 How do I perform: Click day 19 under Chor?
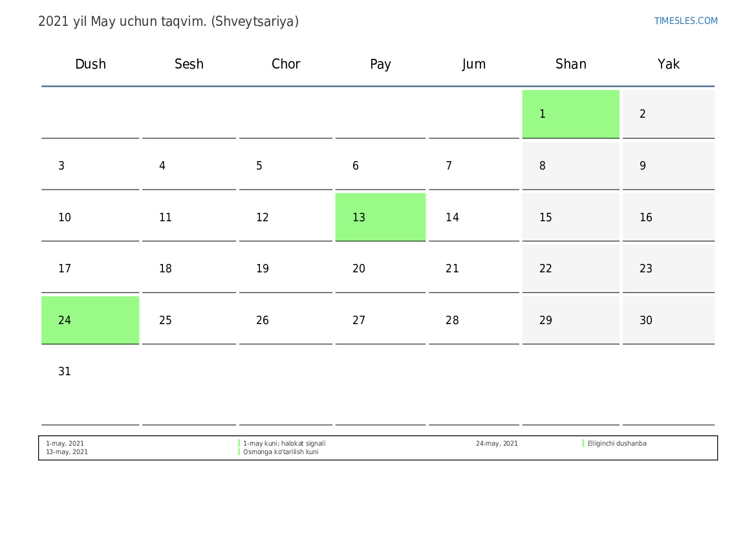point(263,268)
